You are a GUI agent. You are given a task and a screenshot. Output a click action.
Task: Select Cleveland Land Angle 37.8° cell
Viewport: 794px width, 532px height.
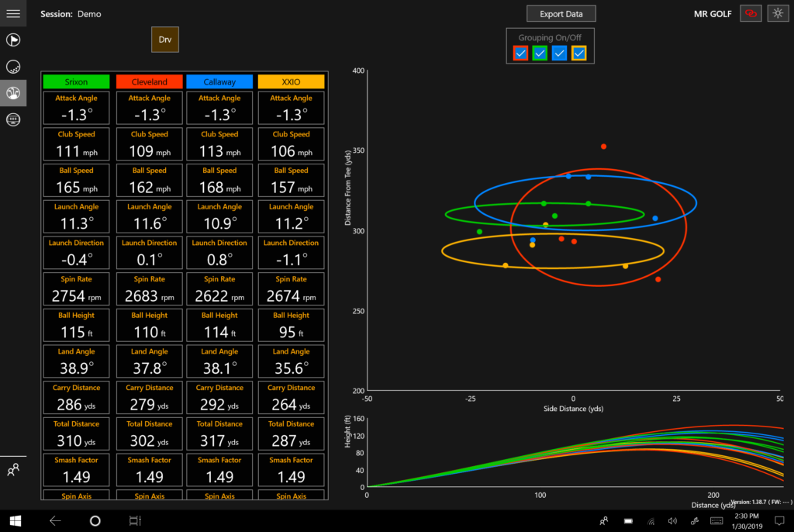[150, 361]
